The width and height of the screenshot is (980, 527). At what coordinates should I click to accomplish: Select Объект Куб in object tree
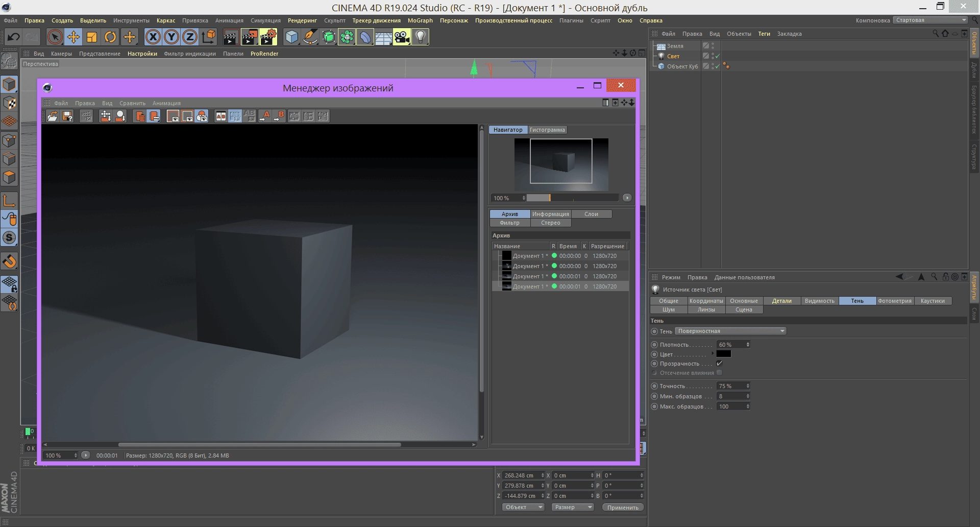[x=682, y=66]
